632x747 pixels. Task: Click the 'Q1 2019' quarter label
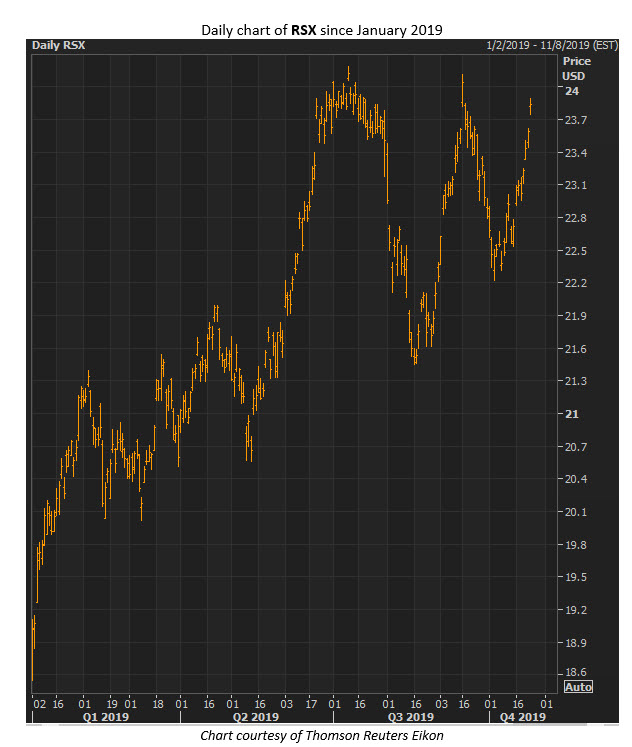tap(106, 717)
